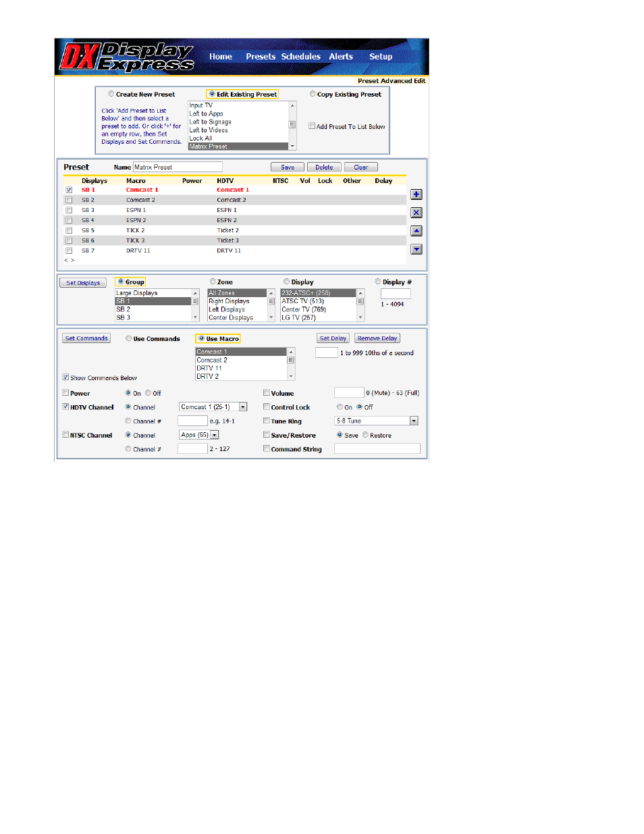Enable the Save/Restore checkbox

coord(267,434)
